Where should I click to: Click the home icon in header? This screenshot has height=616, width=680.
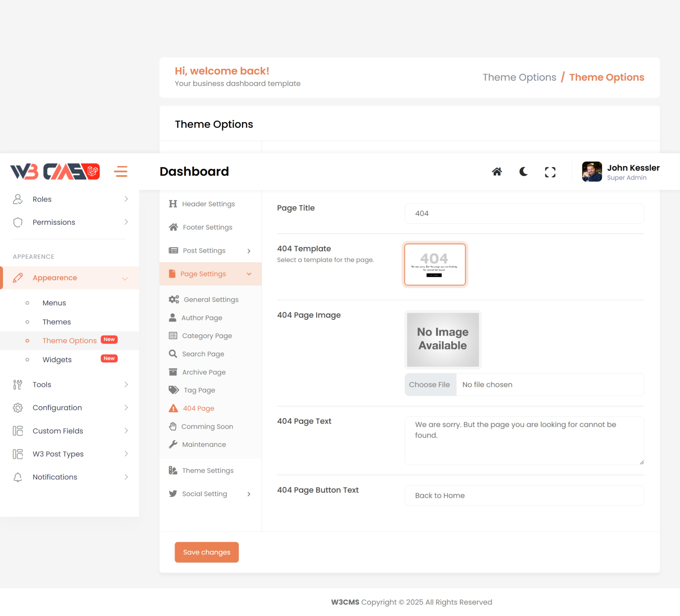point(497,172)
